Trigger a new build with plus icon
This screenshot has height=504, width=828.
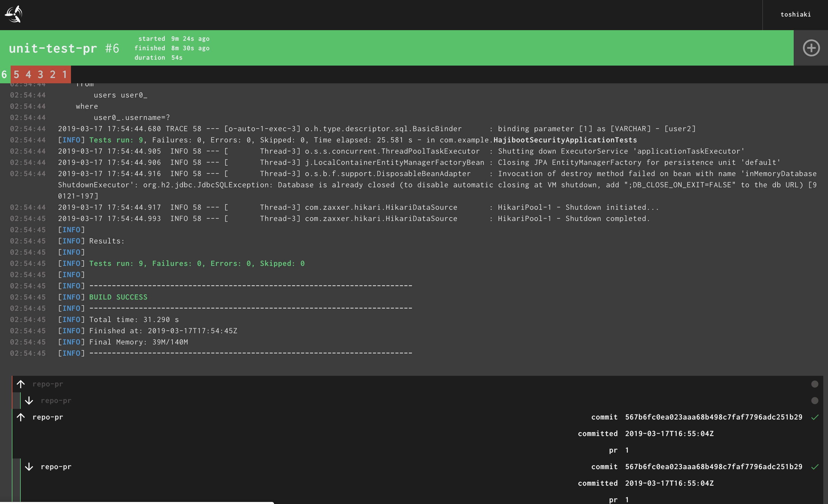[x=811, y=48]
